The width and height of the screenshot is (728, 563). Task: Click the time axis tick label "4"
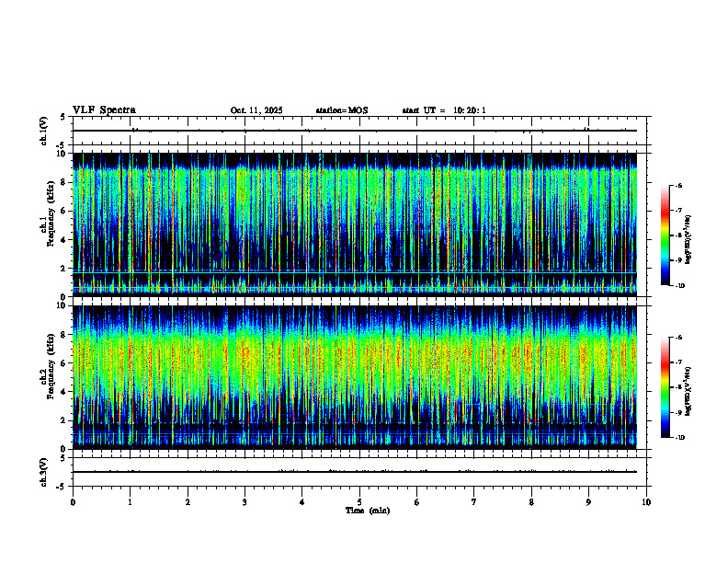pyautogui.click(x=302, y=502)
